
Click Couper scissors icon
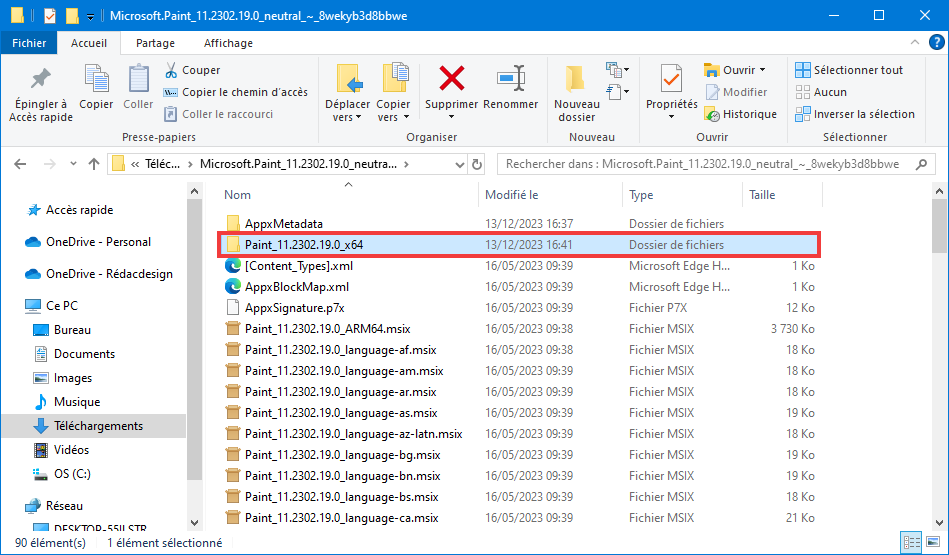[x=171, y=70]
